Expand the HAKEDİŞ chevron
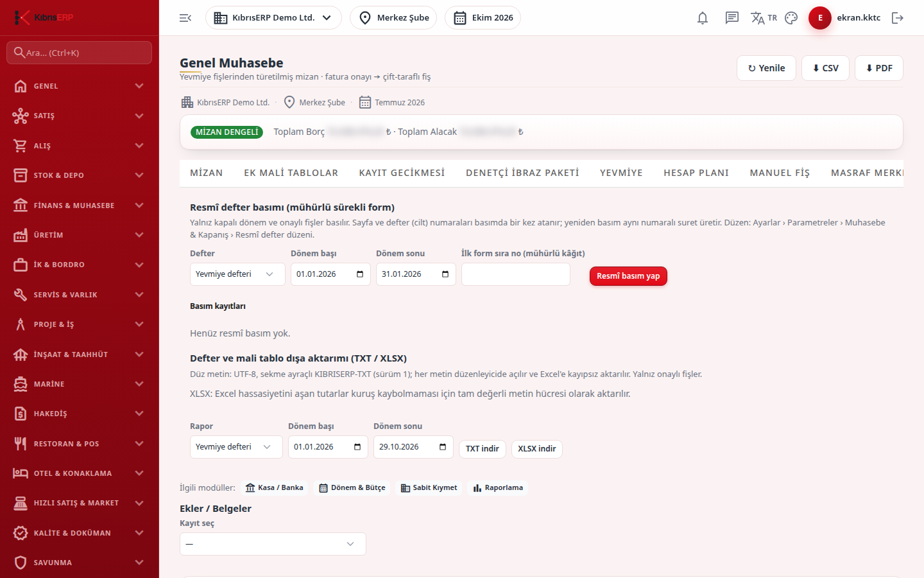This screenshot has width=924, height=578. 139,414
